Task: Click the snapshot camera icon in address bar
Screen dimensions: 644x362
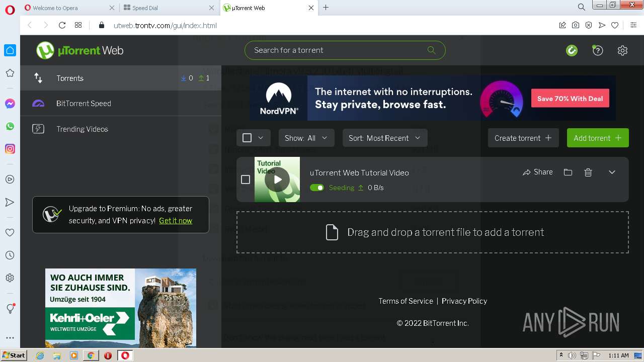Action: tap(576, 25)
